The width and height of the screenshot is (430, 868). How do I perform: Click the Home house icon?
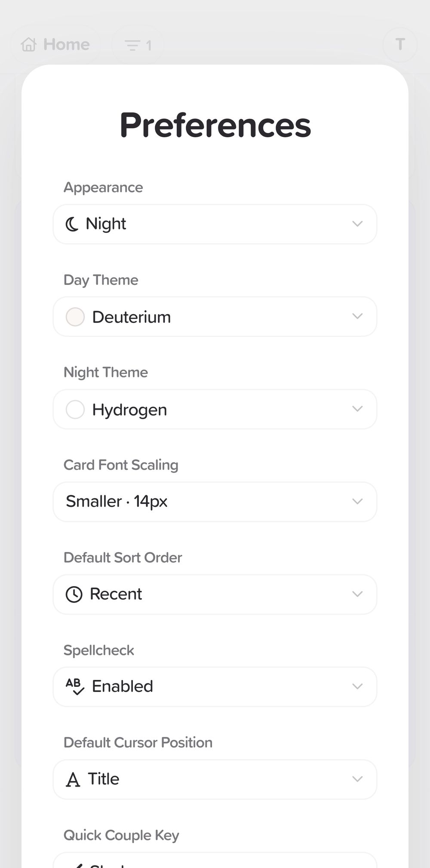tap(29, 44)
